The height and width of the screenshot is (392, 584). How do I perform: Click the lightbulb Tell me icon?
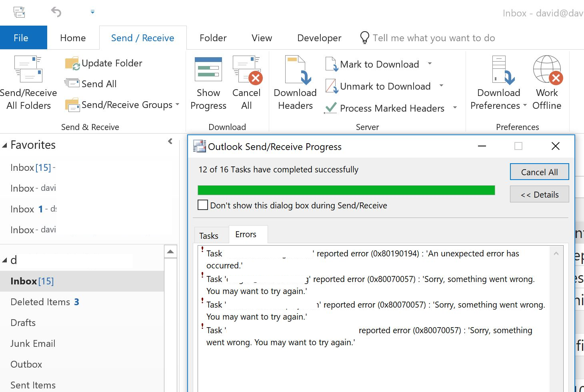point(364,38)
